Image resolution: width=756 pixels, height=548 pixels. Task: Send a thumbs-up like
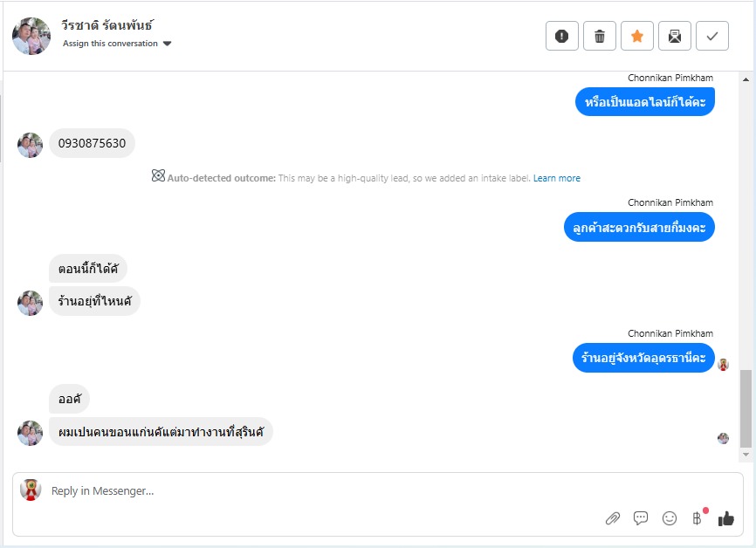[725, 518]
